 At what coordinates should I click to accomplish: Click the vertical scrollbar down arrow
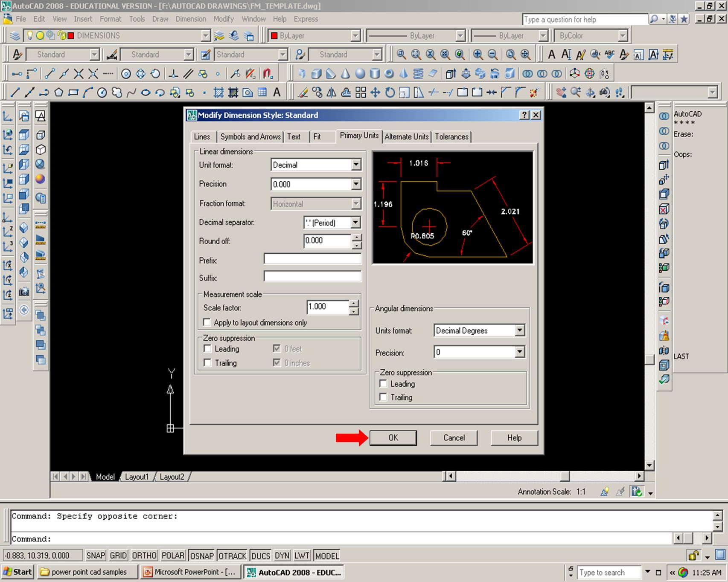point(649,465)
